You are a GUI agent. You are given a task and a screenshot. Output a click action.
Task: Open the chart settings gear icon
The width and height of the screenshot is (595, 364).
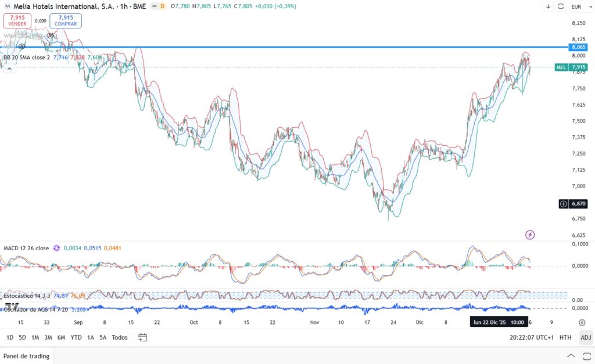coord(582,322)
